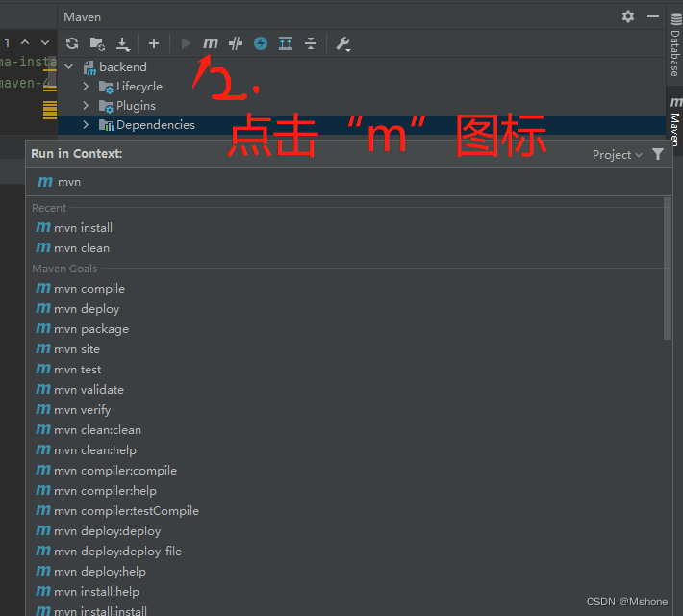
Task: Choose mvn deploy goal
Action: tap(78, 309)
